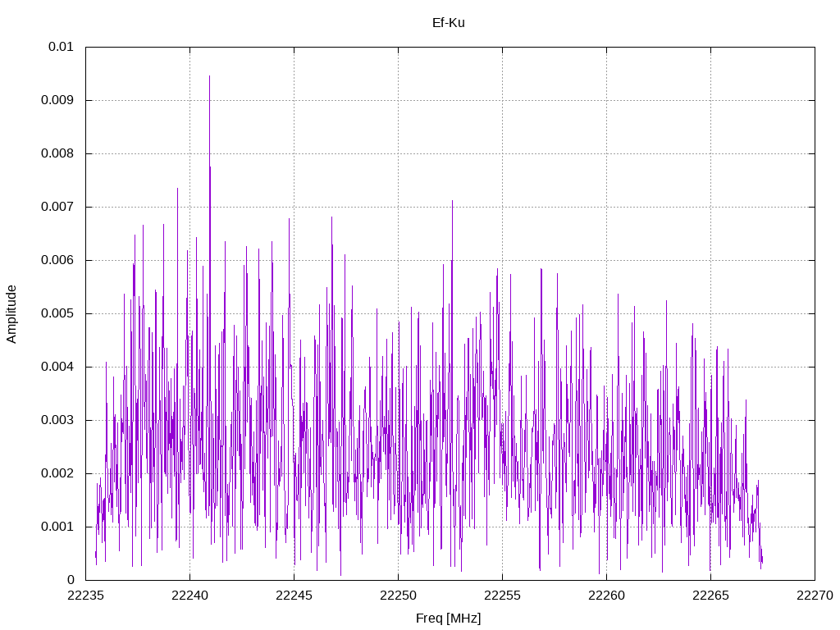Viewport: 840px width, 630px height.
Task: Click the y-axis tick value 0.002
Action: point(57,473)
